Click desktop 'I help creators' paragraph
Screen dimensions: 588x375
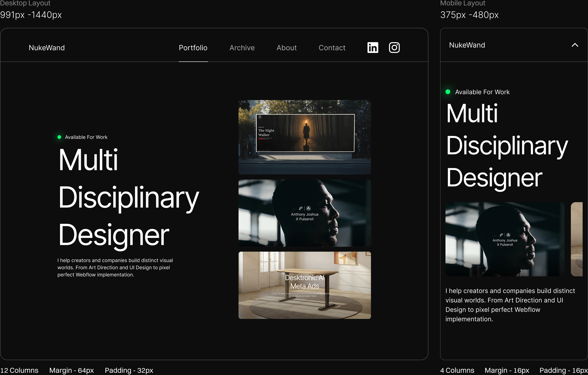(x=115, y=267)
